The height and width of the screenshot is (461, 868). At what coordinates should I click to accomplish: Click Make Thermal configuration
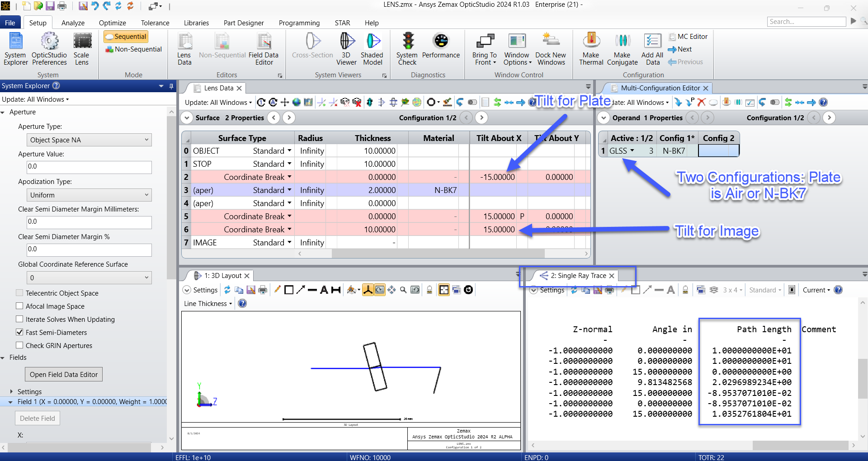[x=591, y=49]
